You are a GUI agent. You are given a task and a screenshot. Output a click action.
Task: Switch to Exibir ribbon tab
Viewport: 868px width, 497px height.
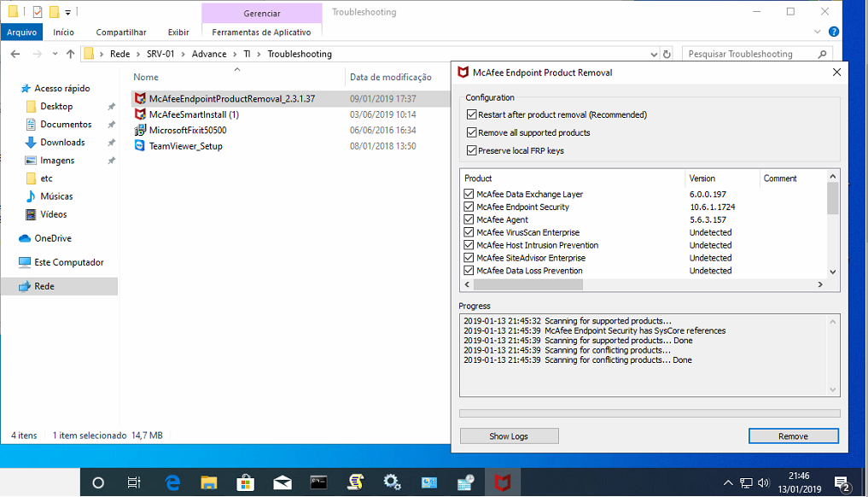pyautogui.click(x=178, y=32)
